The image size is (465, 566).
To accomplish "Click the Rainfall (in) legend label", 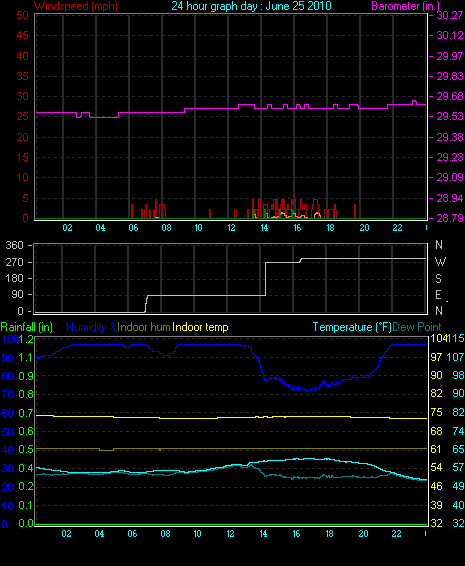I will point(27,327).
